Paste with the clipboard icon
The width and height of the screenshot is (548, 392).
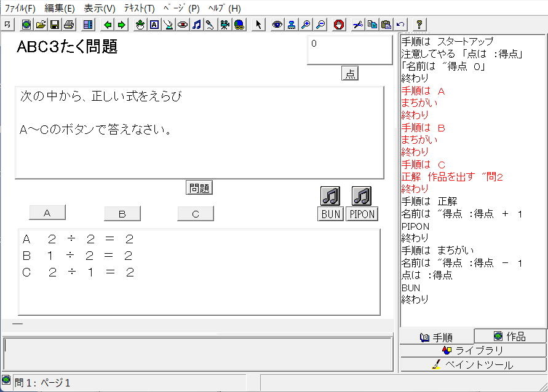click(386, 25)
